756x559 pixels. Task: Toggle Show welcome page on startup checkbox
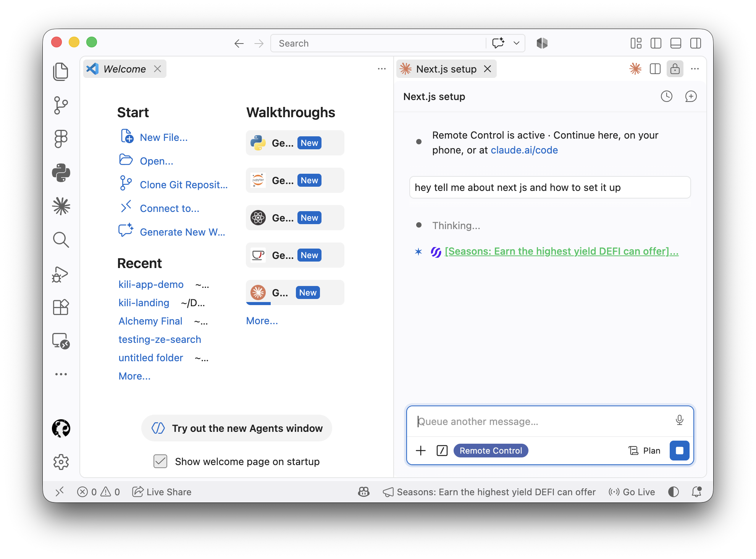point(160,461)
